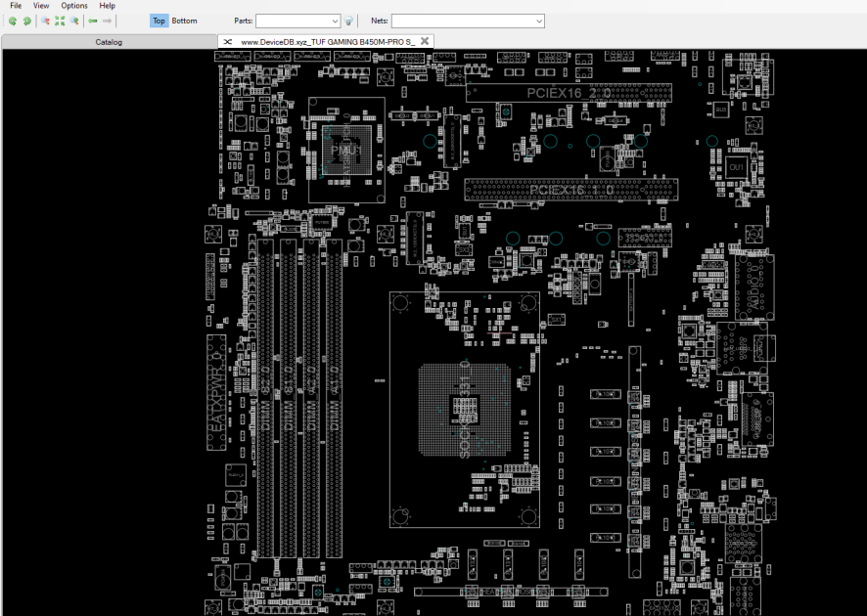Open the File menu
867x616 pixels.
pos(16,6)
